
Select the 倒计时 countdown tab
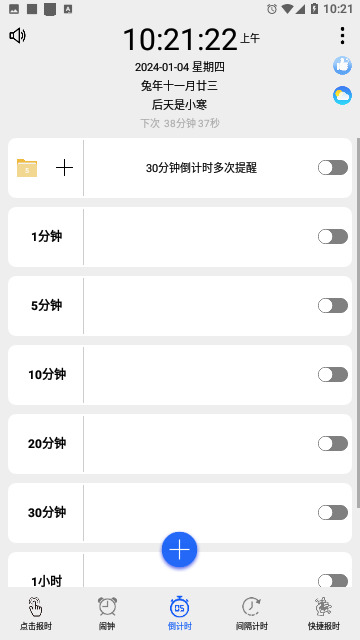(180, 613)
